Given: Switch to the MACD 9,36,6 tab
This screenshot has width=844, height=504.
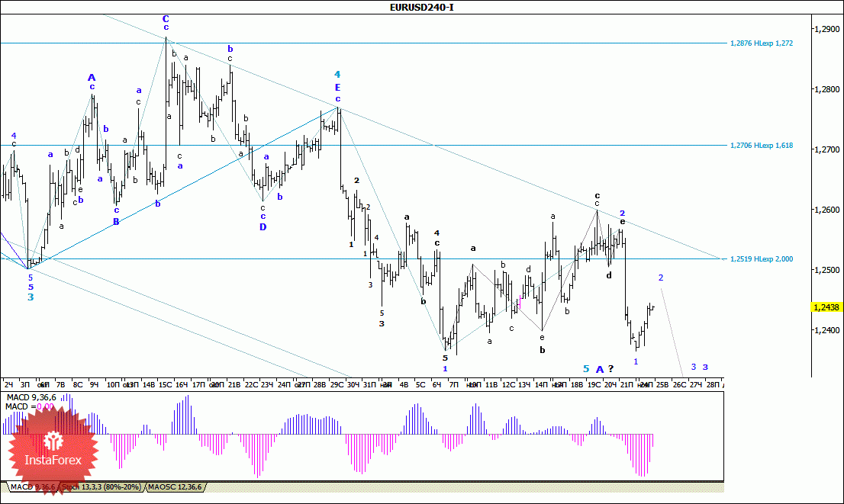Looking at the screenshot, I should 32,487.
